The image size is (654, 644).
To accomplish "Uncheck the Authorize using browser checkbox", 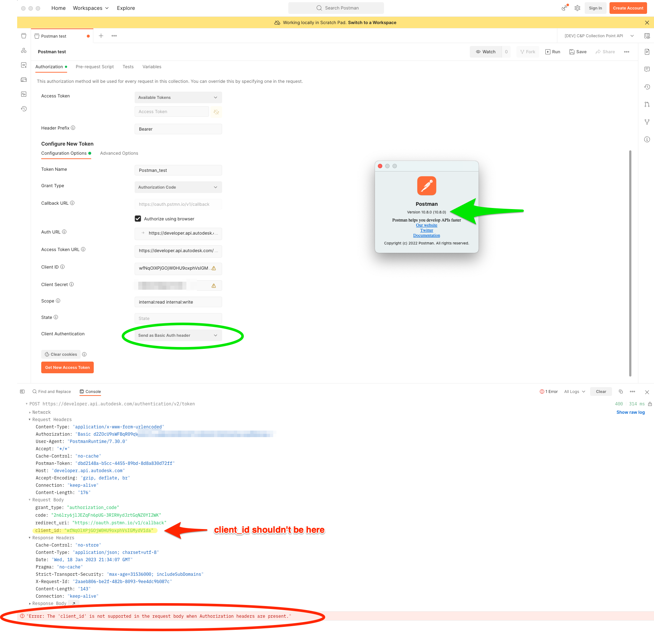I will [x=138, y=218].
